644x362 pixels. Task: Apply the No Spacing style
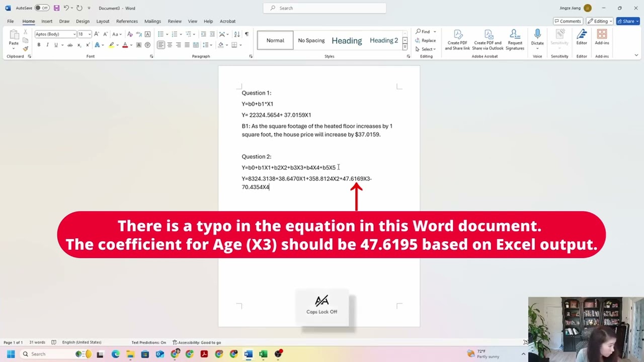tap(311, 40)
